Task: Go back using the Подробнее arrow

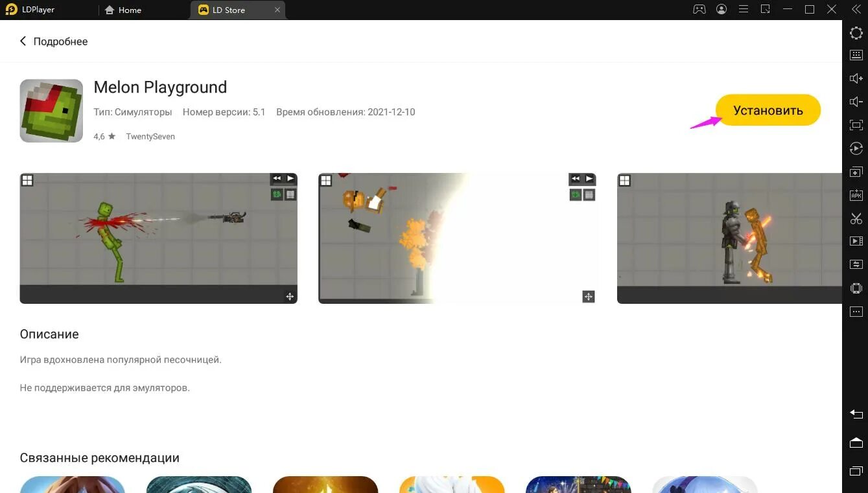Action: pos(23,41)
